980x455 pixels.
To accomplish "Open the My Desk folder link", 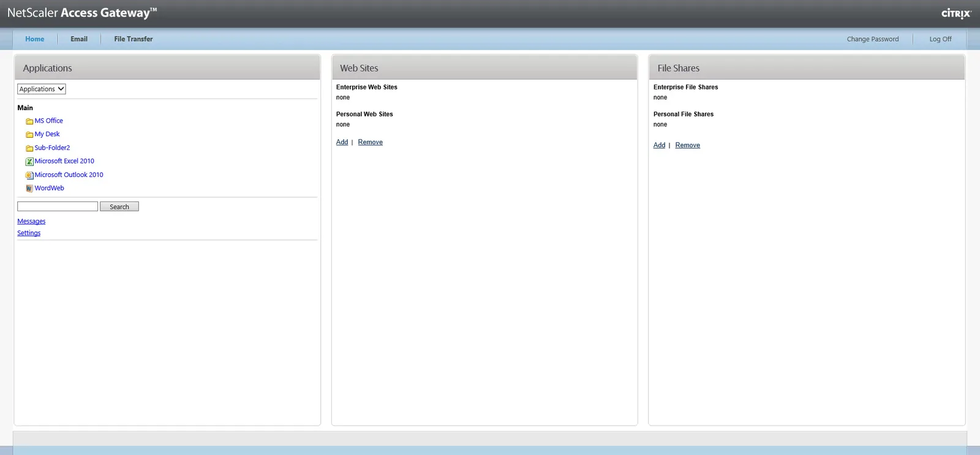I will tap(47, 134).
